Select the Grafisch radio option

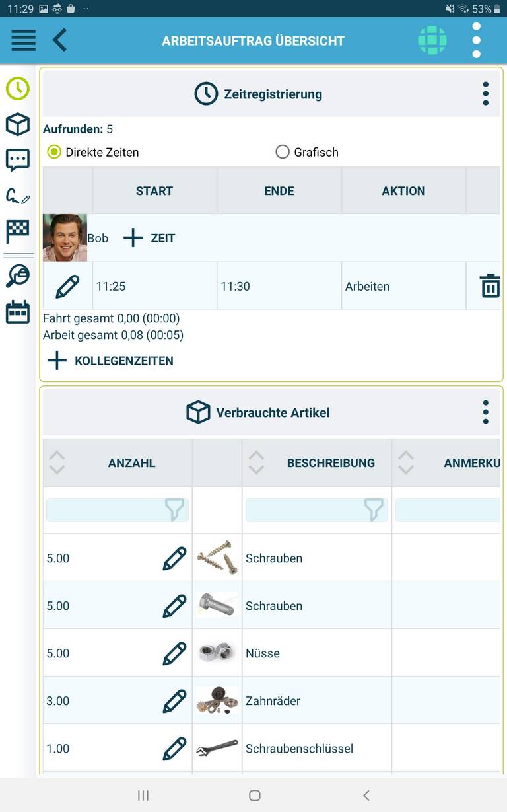283,152
